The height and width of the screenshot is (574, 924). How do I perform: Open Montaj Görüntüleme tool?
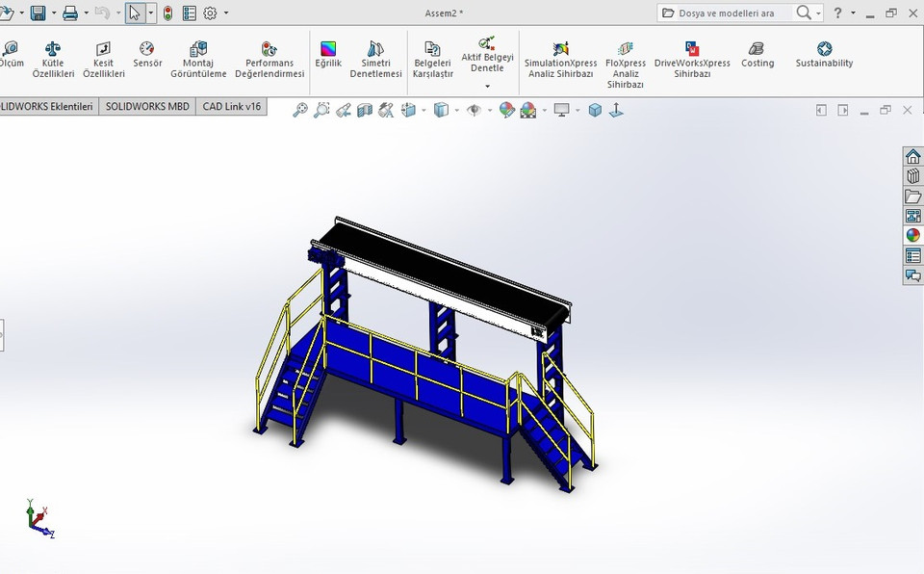[x=198, y=60]
